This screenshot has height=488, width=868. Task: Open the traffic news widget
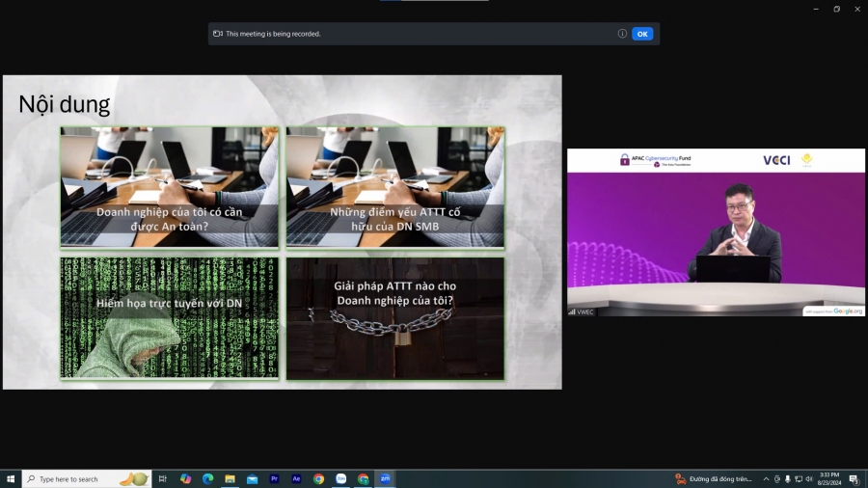714,478
